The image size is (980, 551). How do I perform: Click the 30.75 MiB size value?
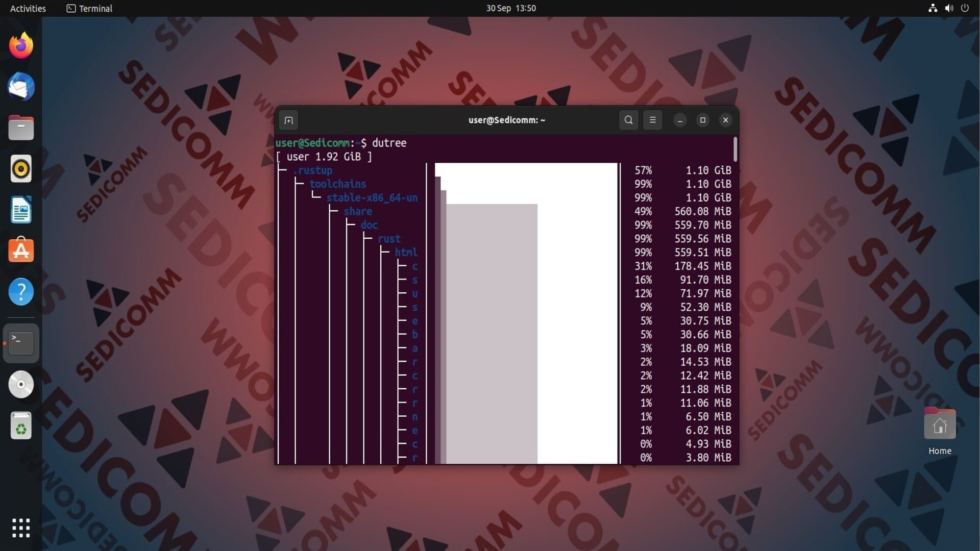[x=705, y=321]
